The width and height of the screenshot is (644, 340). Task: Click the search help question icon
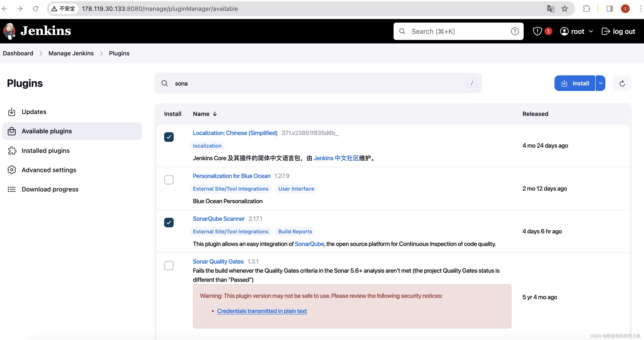(515, 31)
